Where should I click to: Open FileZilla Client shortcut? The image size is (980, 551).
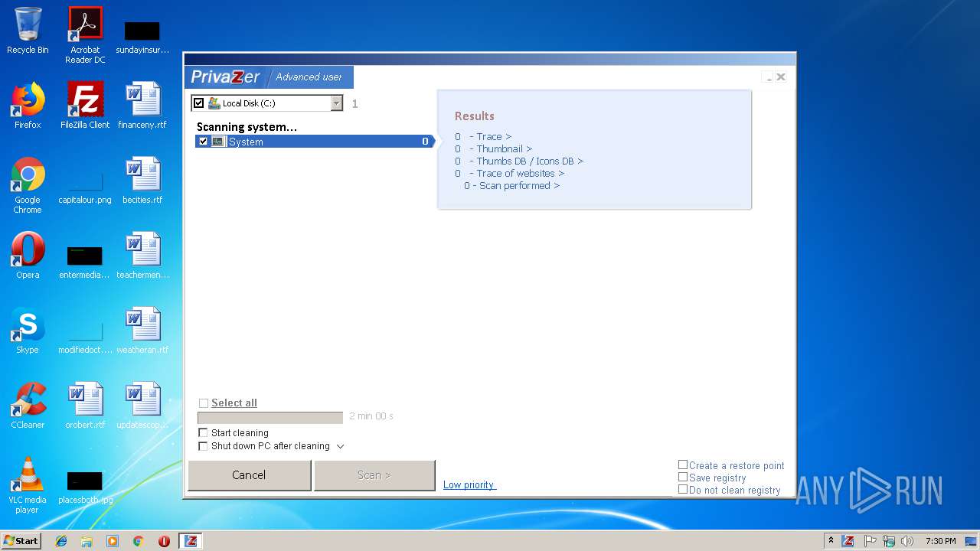click(85, 106)
